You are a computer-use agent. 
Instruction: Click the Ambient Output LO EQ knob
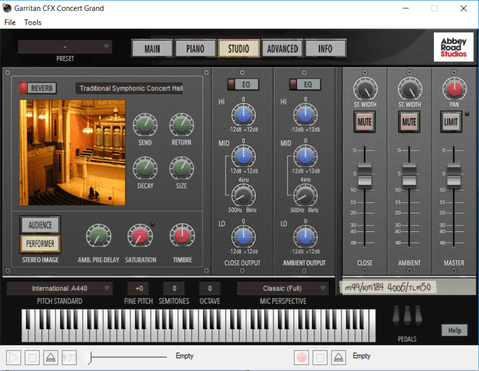[305, 236]
